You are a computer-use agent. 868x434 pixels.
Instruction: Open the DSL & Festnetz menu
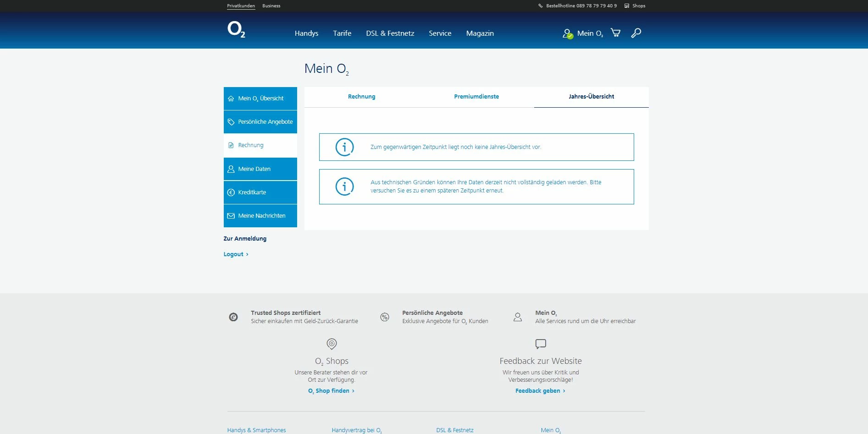390,33
